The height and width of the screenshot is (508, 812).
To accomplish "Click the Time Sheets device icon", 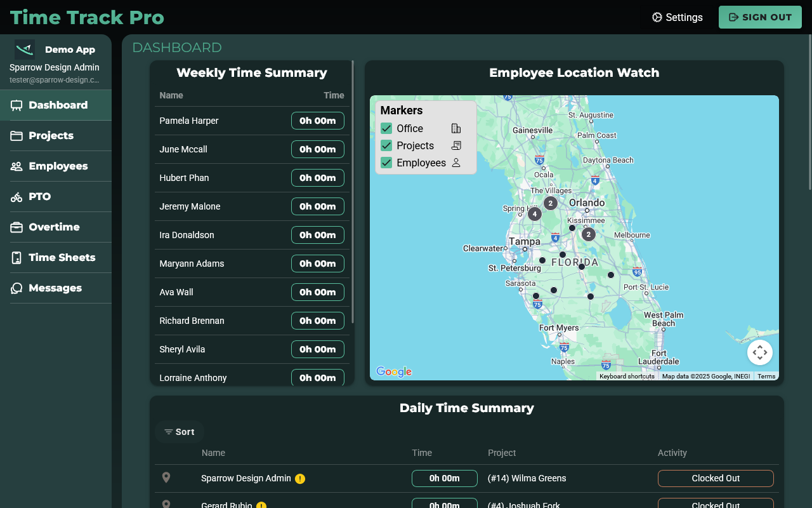I will click(16, 258).
